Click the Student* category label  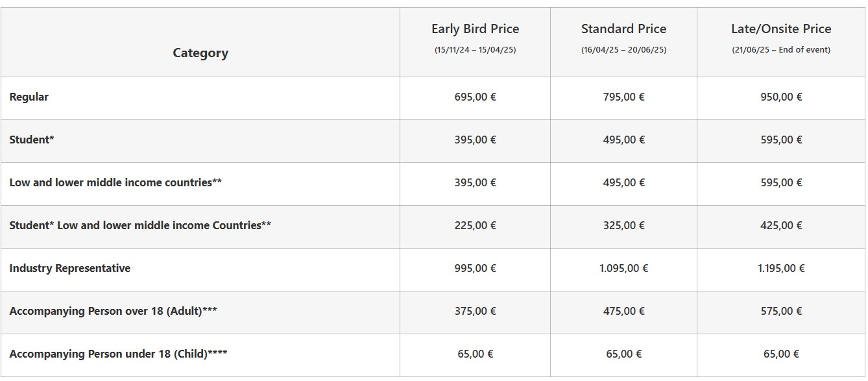pos(32,140)
